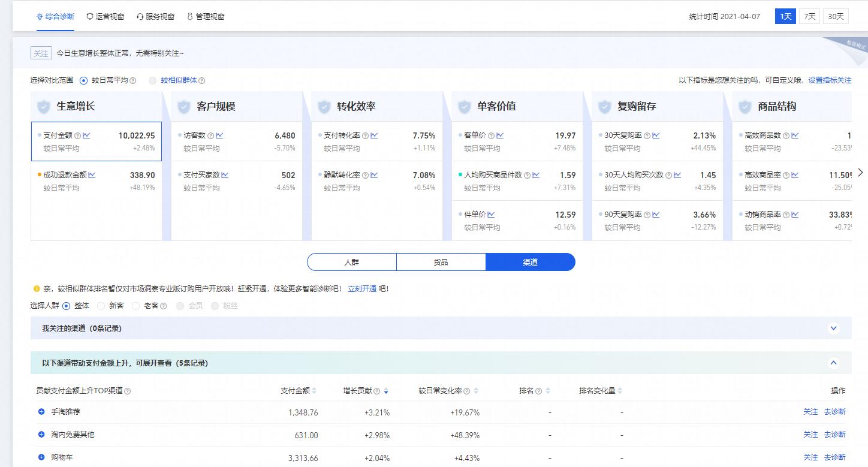Click the 服务视窗 headset icon in top navigation

[x=140, y=16]
